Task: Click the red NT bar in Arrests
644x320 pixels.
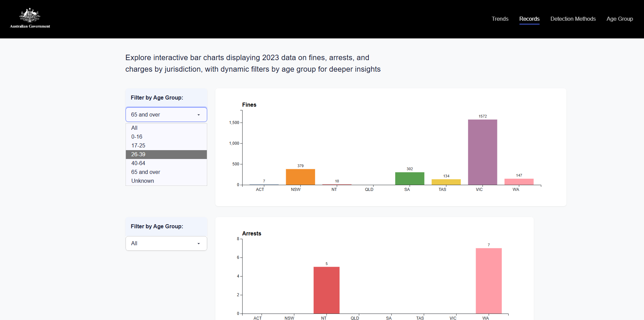Action: pos(326,290)
